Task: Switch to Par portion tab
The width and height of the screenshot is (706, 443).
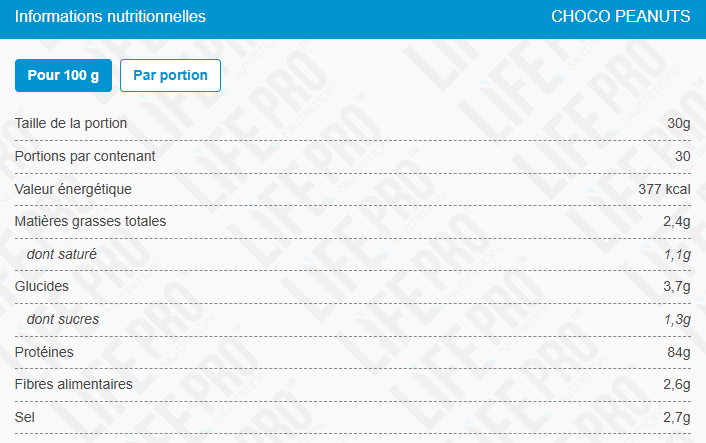Action: tap(170, 75)
